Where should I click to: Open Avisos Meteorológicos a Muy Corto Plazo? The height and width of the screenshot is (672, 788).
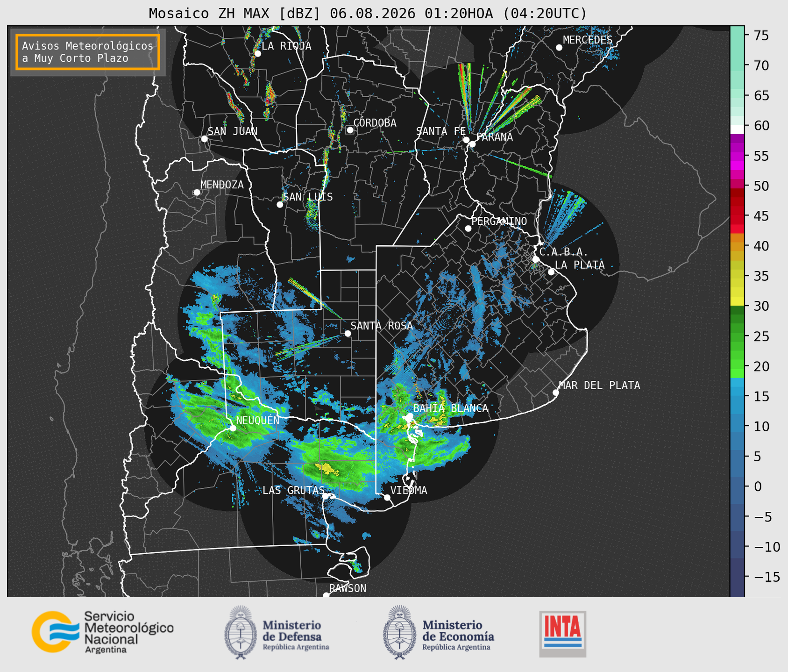88,52
